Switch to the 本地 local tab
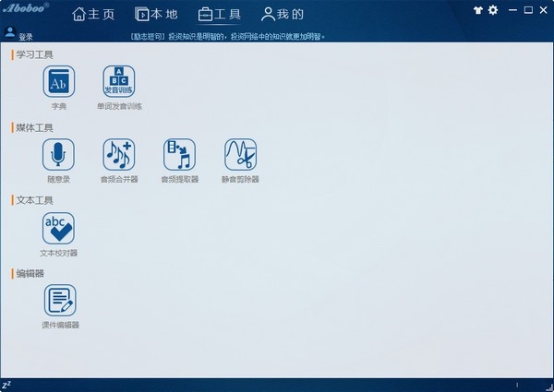554x392 pixels. pyautogui.click(x=156, y=14)
